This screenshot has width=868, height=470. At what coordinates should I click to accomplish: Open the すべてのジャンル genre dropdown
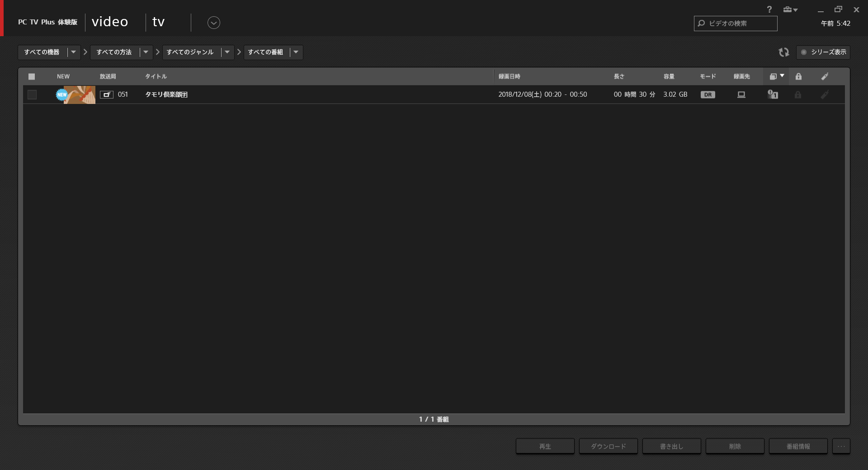pyautogui.click(x=227, y=52)
